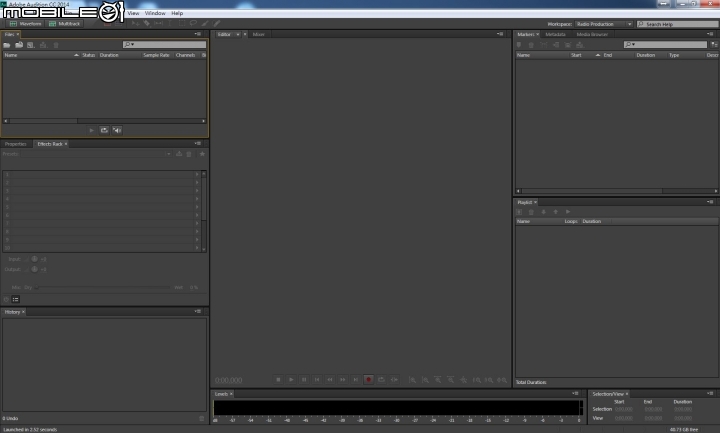Select the Time Selection tool
This screenshot has height=433, width=720.
click(x=170, y=23)
